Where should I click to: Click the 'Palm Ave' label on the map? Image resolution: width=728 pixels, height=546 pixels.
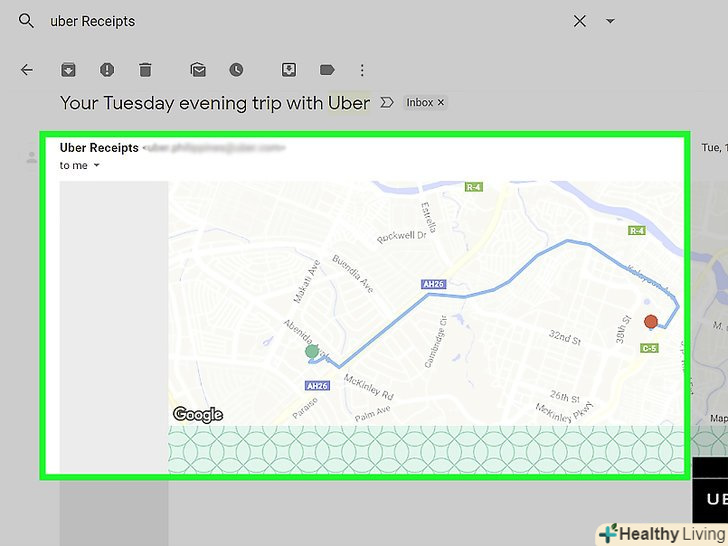[x=372, y=413]
